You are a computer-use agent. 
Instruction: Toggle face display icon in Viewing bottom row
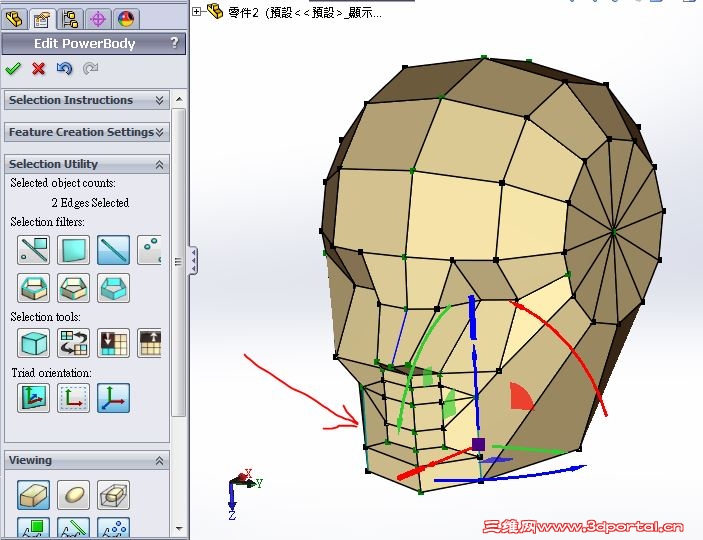coord(34,528)
